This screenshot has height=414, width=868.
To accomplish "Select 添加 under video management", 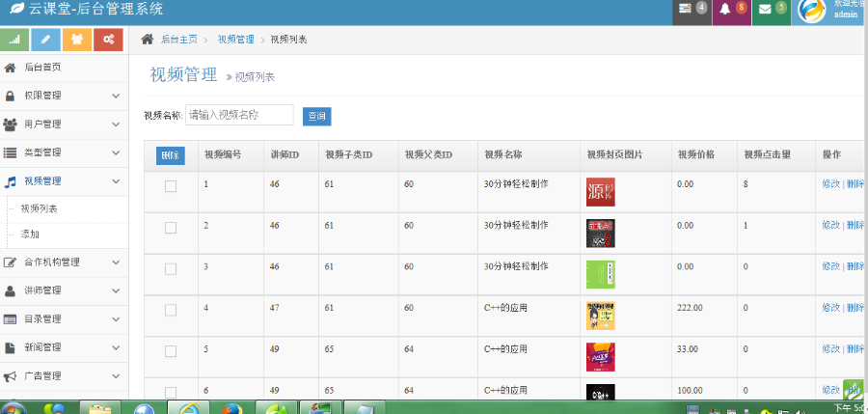I will click(x=31, y=234).
